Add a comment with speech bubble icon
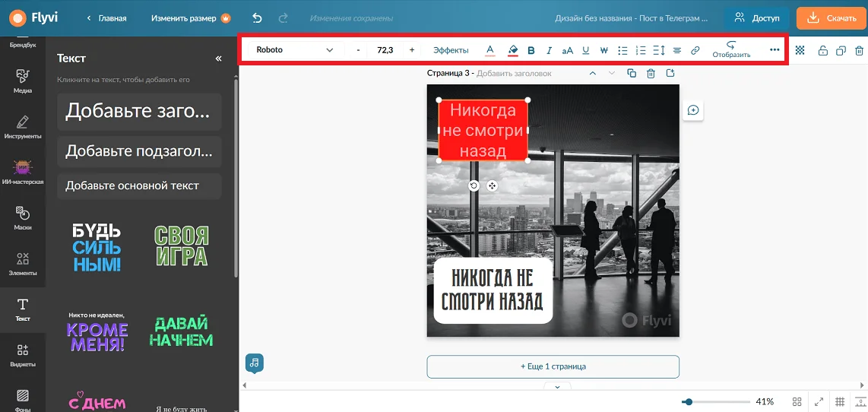The image size is (868, 412). point(693,110)
